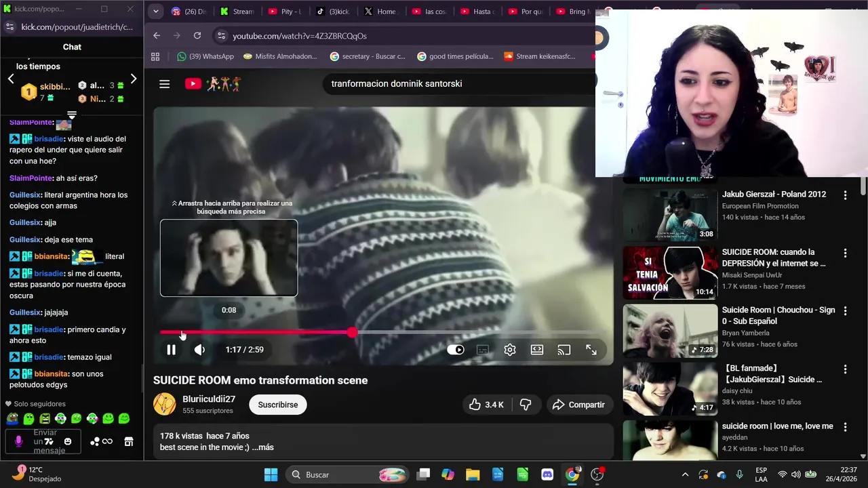Switch to the (3)kick TikTok tab

pos(334,12)
